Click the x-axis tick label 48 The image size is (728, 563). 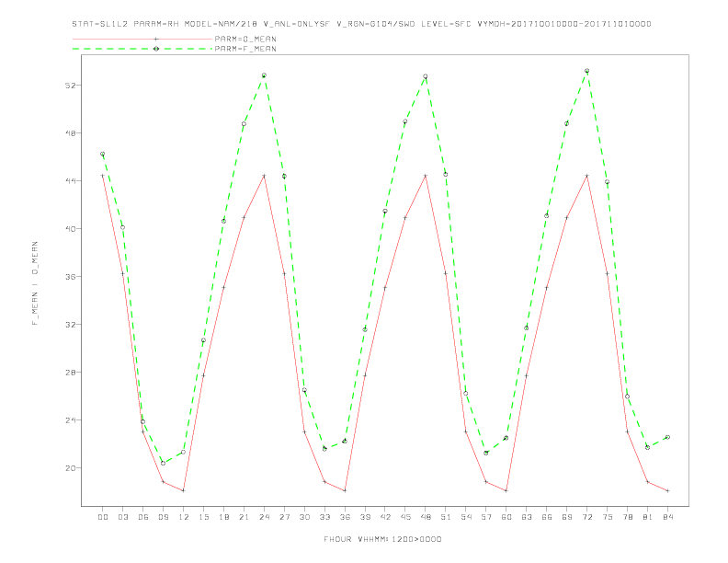coord(426,517)
